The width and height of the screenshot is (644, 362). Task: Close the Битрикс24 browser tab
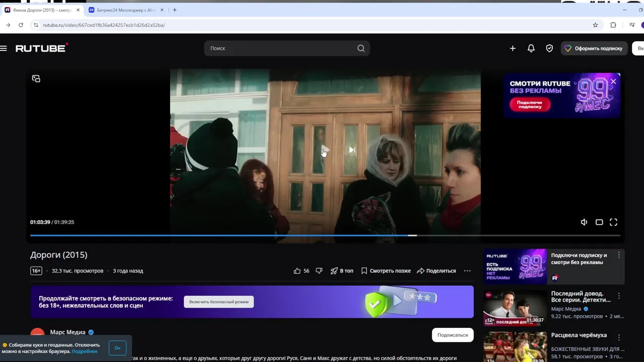point(162,10)
